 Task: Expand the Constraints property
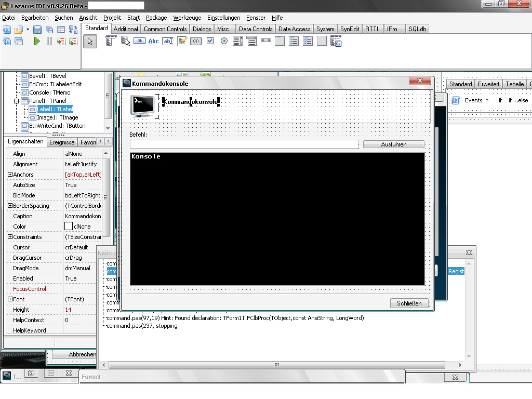coord(10,237)
